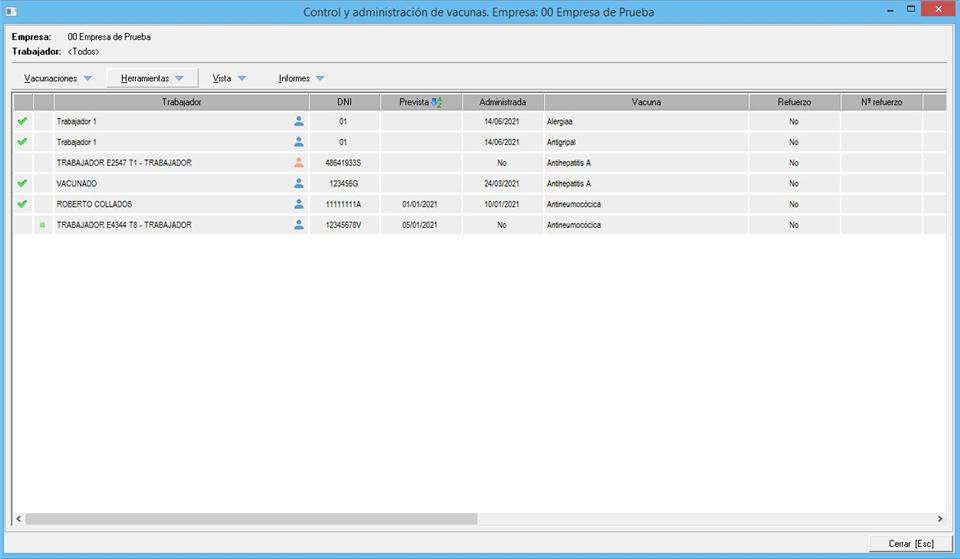
Task: Click the green square marker on TRABAJADOR E4344 row
Action: point(43,226)
